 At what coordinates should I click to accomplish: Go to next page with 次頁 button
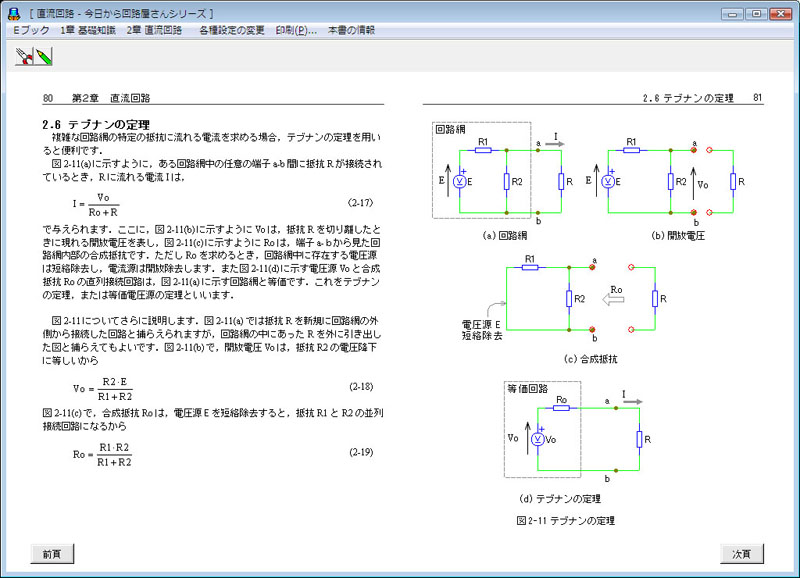[741, 554]
